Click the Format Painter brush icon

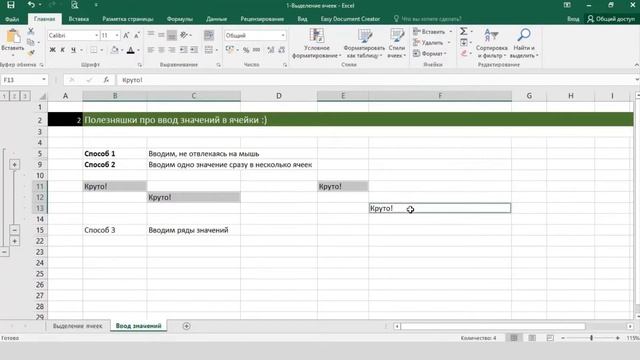click(x=31, y=53)
